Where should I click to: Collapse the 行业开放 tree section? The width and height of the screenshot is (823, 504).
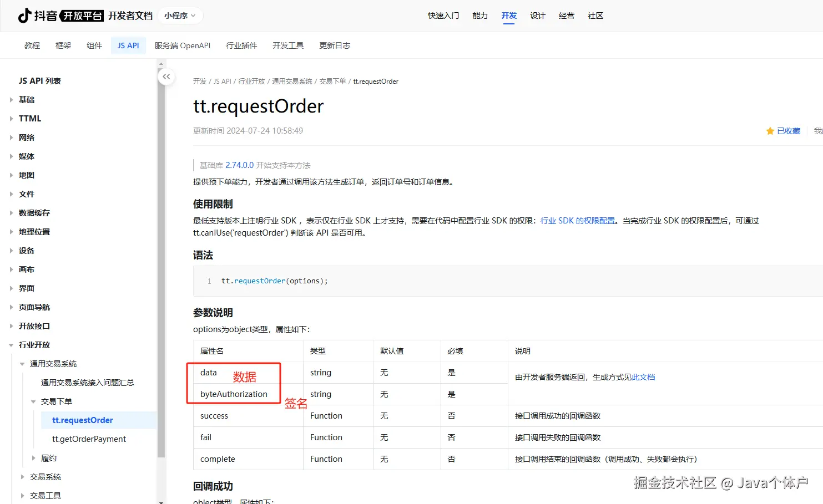click(x=11, y=345)
